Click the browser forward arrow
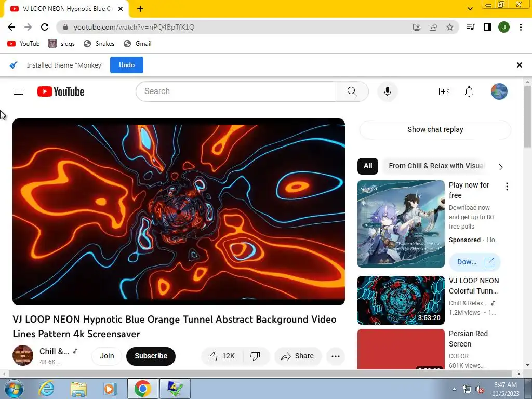Viewport: 532px width, 399px height. pos(28,27)
